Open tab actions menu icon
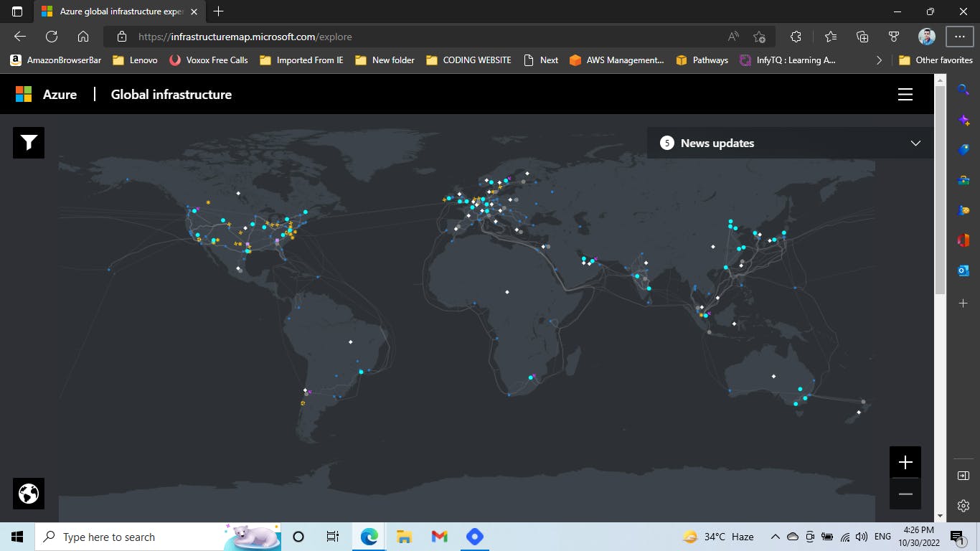 click(17, 11)
